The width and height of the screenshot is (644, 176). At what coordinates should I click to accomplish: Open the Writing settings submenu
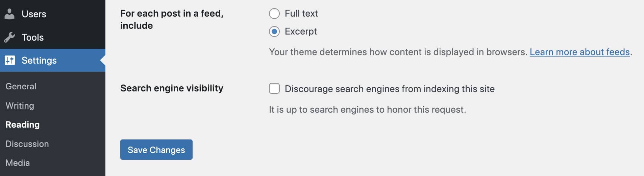[x=20, y=106]
